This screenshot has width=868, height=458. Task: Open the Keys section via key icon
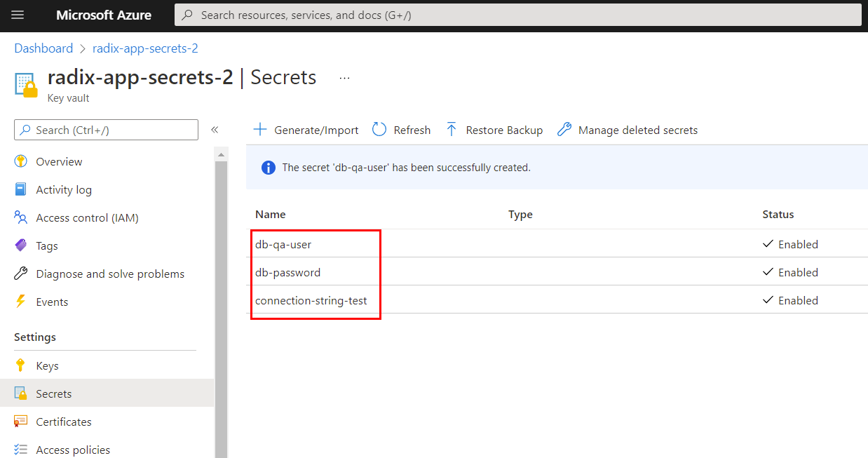[x=22, y=365]
